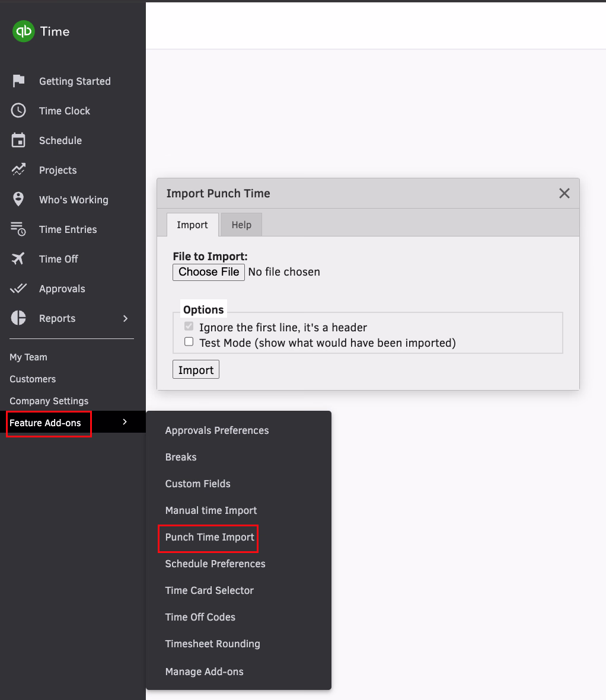Click the Who's Working location pin icon
The width and height of the screenshot is (606, 700).
[x=18, y=199]
